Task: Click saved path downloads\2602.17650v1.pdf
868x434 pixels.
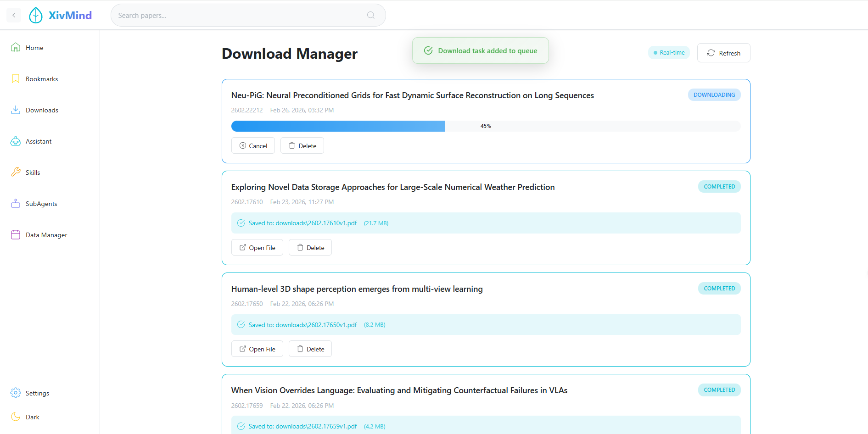Action: 316,325
